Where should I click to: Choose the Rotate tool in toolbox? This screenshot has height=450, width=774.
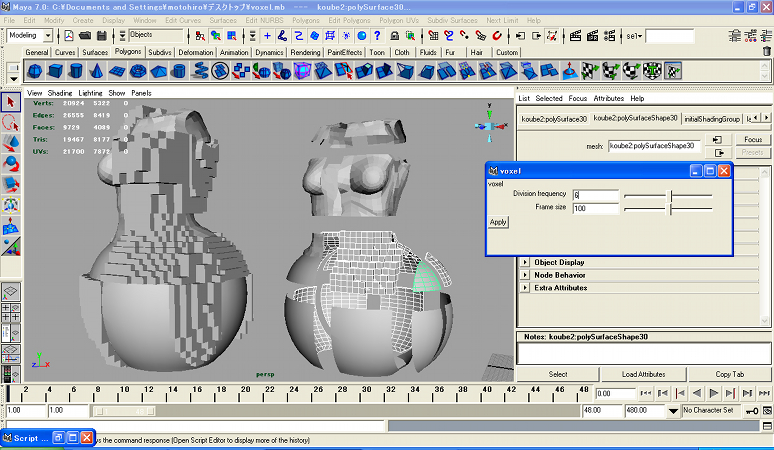pos(11,164)
